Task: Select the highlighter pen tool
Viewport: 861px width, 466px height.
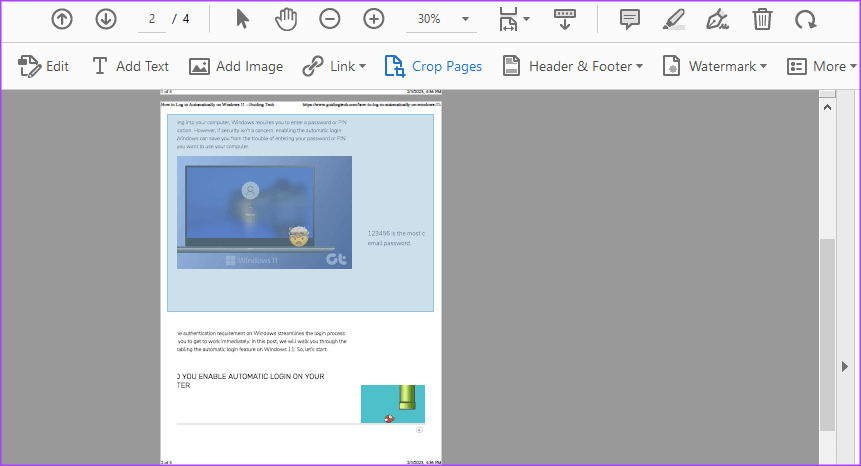Action: tap(674, 19)
